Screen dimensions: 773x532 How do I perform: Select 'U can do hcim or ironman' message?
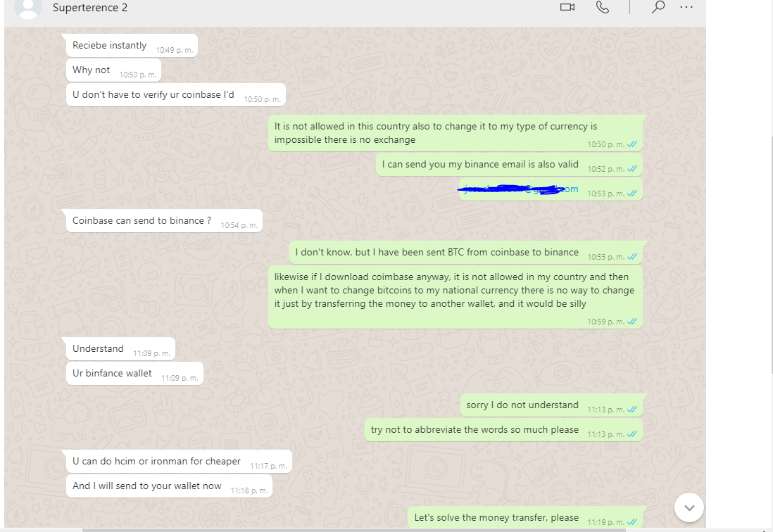pos(179,461)
